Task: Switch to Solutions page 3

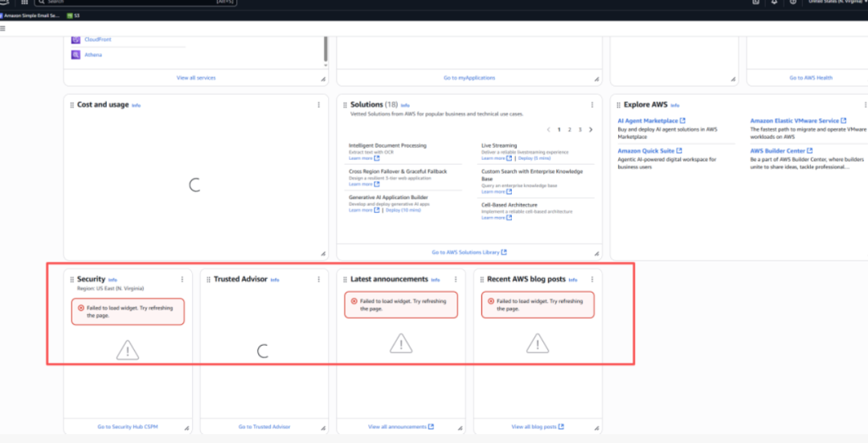Action: (x=579, y=129)
